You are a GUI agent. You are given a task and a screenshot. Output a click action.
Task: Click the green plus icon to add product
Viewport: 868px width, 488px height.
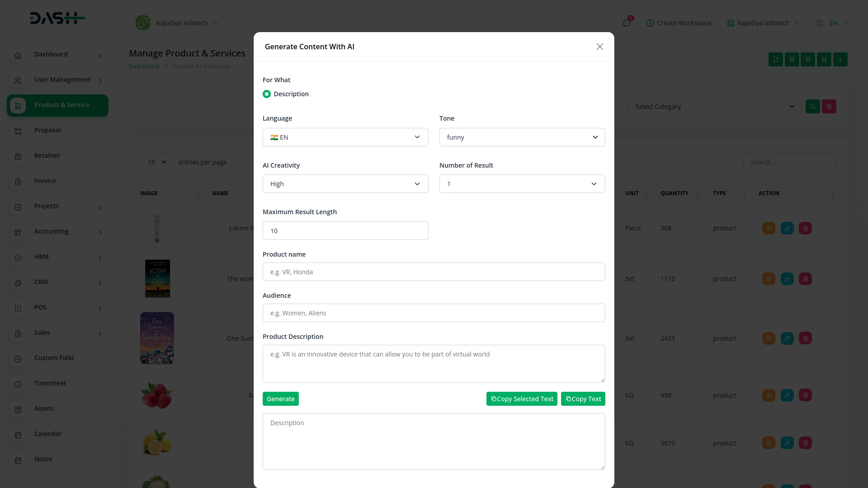(x=840, y=59)
